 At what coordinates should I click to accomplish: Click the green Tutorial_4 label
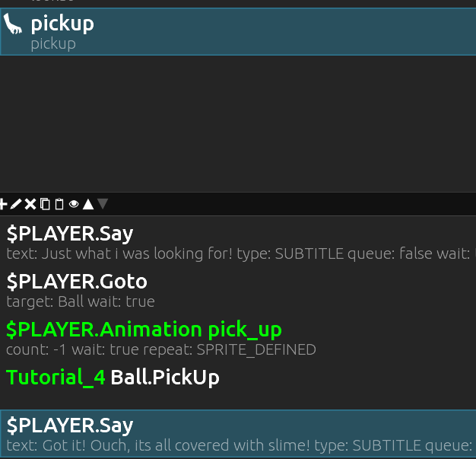coord(56,378)
